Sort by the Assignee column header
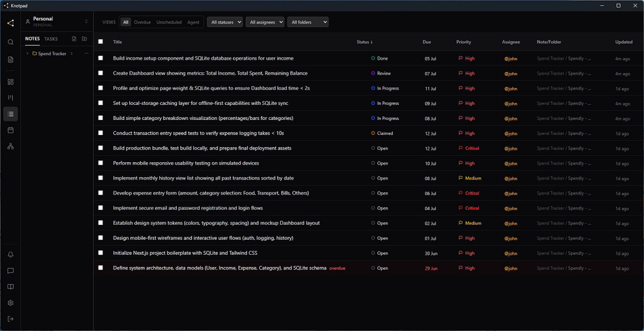The width and height of the screenshot is (644, 331). pos(511,42)
